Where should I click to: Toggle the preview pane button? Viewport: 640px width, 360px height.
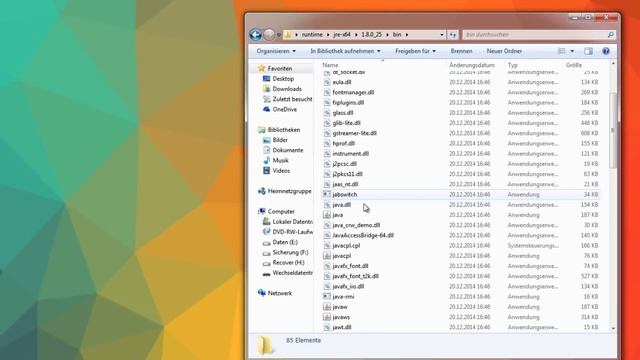pos(588,51)
